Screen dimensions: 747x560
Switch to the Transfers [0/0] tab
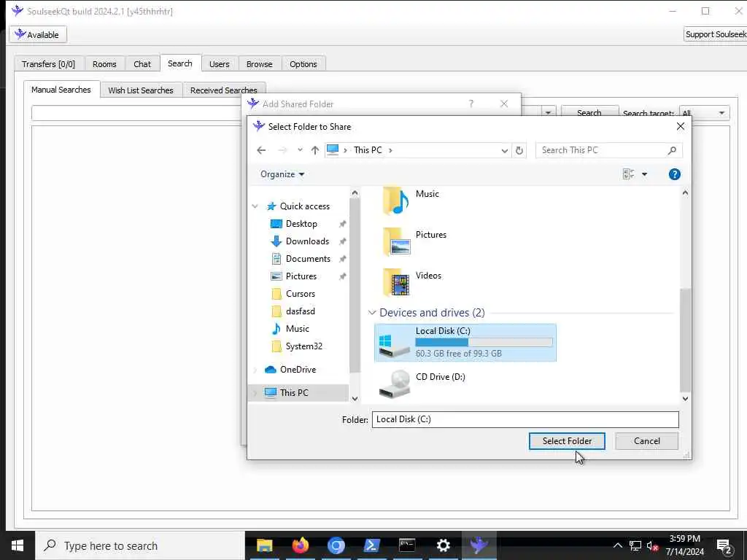coord(49,64)
